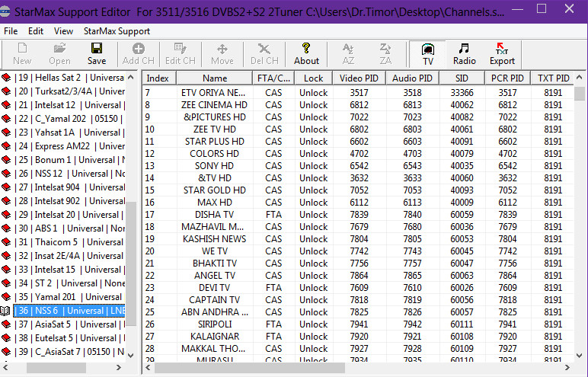Sort by the Name column header
This screenshot has height=377, width=588.
point(215,78)
